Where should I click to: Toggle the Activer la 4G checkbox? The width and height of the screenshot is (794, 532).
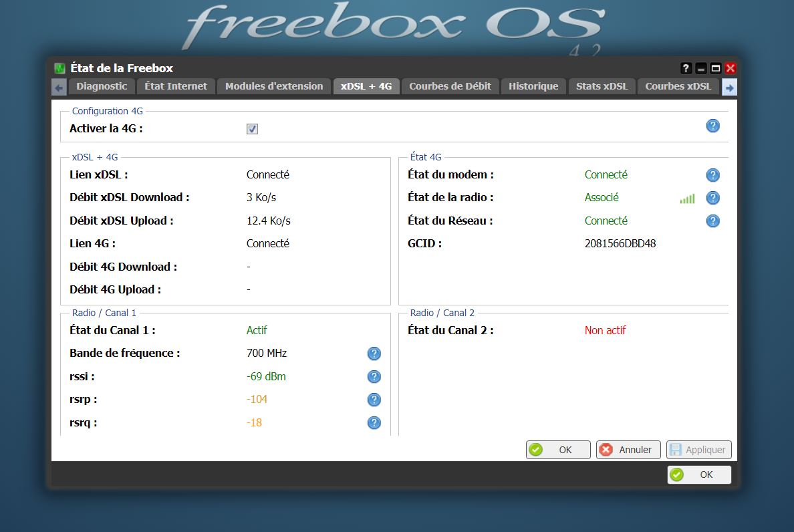252,129
